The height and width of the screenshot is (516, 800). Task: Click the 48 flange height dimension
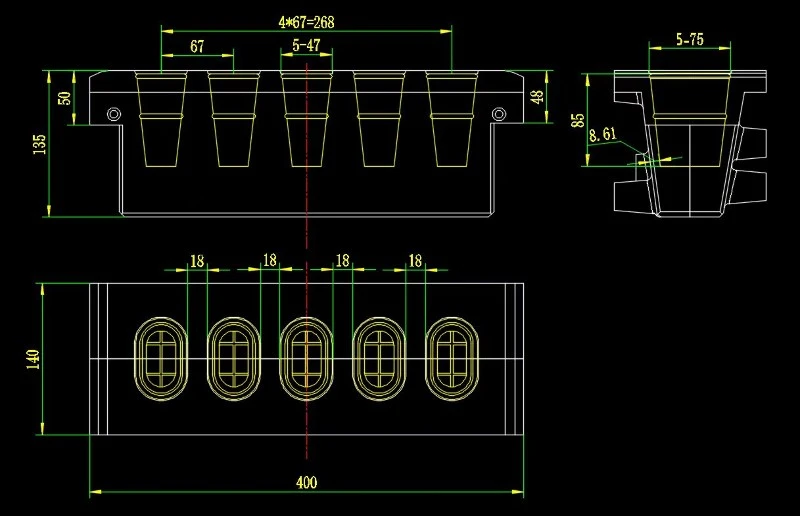(x=537, y=97)
